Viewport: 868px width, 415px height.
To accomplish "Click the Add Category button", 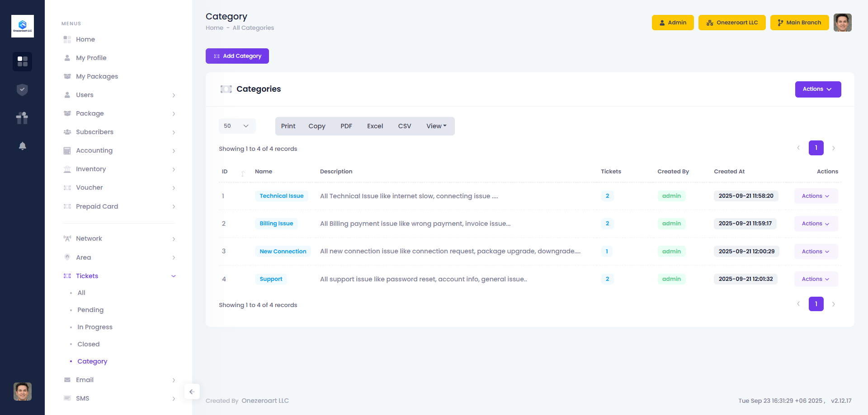I will click(x=237, y=56).
